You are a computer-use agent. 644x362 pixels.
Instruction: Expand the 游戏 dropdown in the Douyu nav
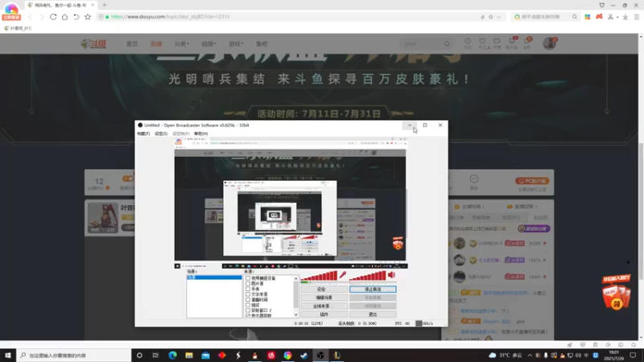tap(236, 44)
